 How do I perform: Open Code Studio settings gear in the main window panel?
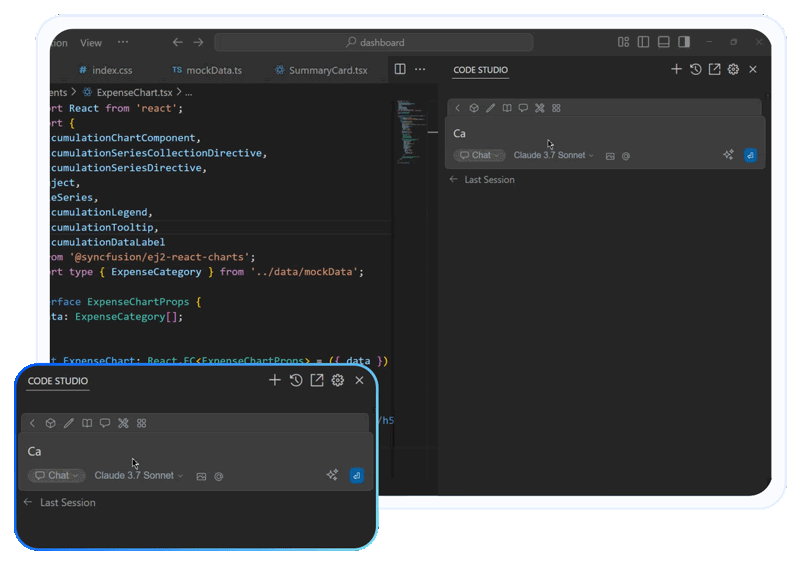(x=733, y=70)
